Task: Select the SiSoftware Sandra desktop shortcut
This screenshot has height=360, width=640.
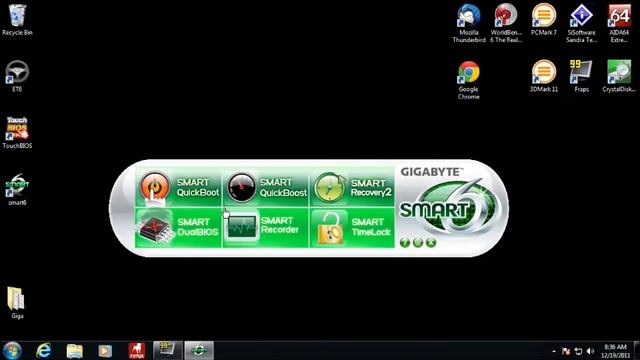Action: pyautogui.click(x=581, y=23)
